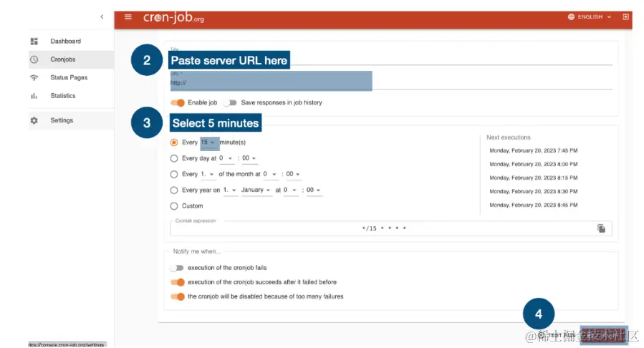Open the hamburger menu in the header

click(x=128, y=16)
